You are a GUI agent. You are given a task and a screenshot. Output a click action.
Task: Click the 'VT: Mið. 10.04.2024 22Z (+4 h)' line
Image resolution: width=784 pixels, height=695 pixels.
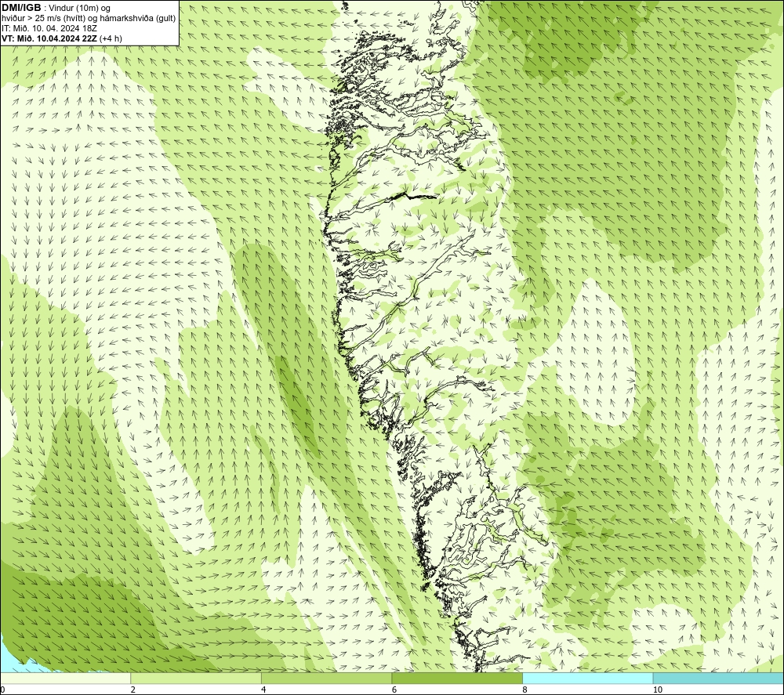click(x=62, y=38)
